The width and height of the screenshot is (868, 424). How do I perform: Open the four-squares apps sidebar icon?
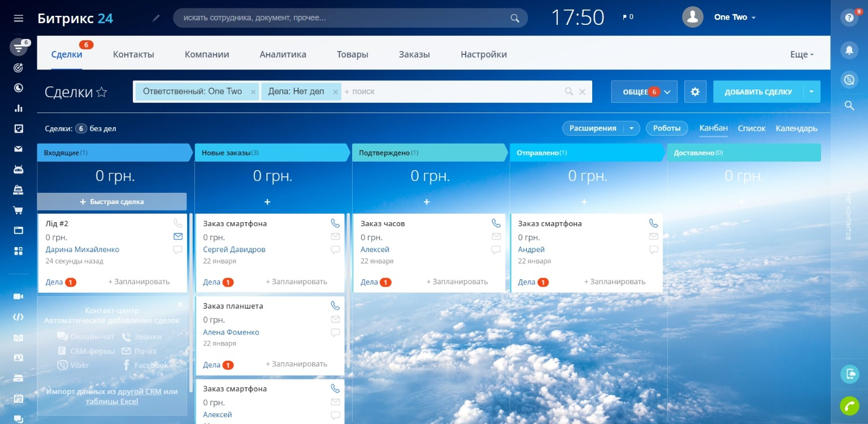click(18, 250)
